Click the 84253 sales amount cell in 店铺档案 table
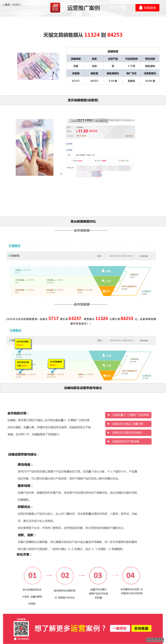Viewport: 166px width, 644px height. coord(94,81)
